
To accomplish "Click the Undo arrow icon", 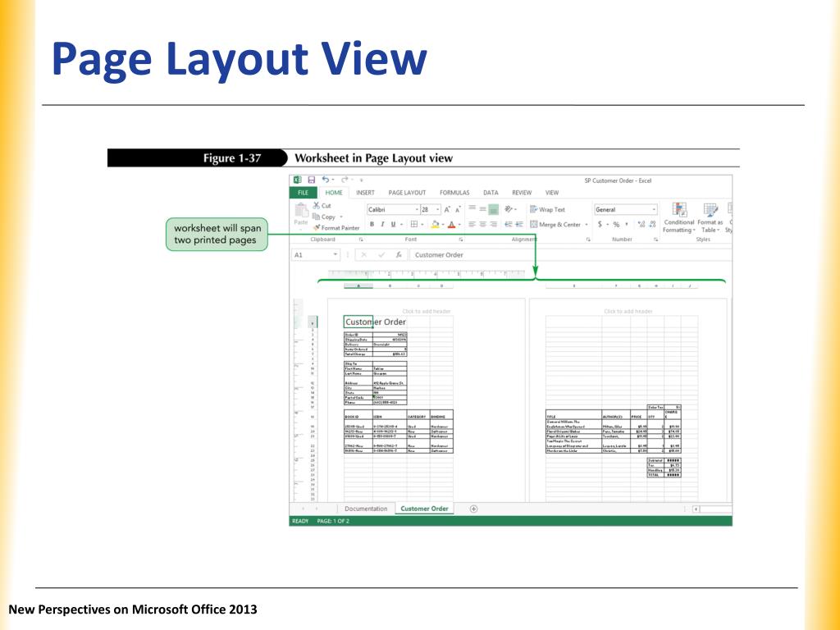I will tap(325, 180).
